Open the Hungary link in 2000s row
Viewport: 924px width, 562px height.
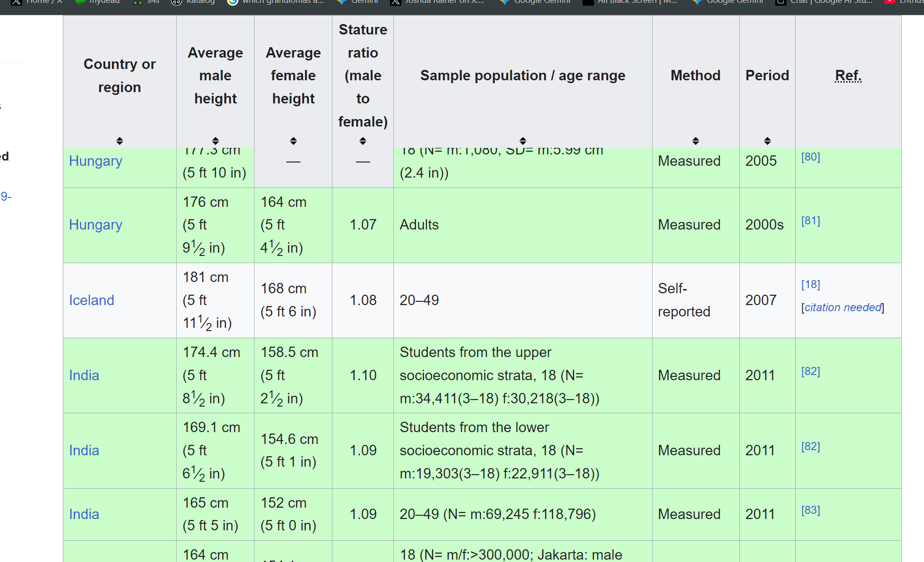click(x=95, y=225)
